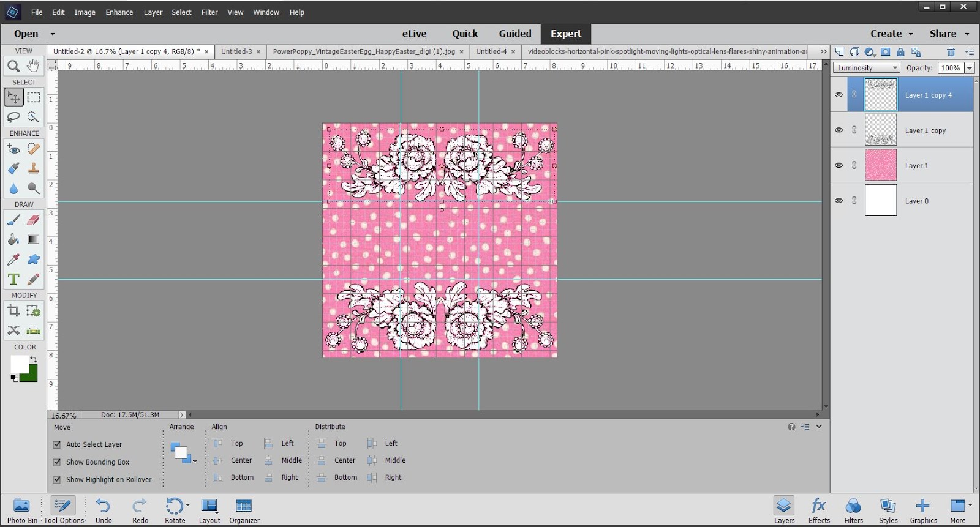Select the Crop tool

[13, 311]
